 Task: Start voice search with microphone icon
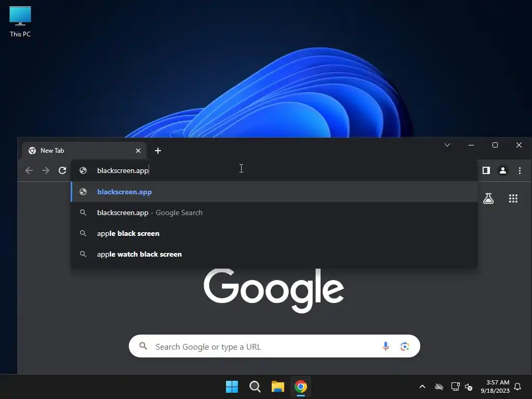[385, 347]
